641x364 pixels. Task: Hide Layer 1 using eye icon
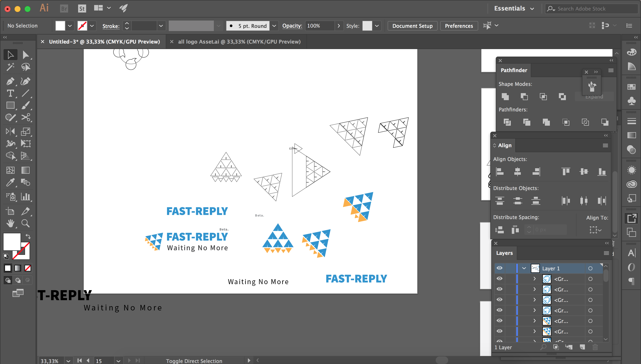500,268
